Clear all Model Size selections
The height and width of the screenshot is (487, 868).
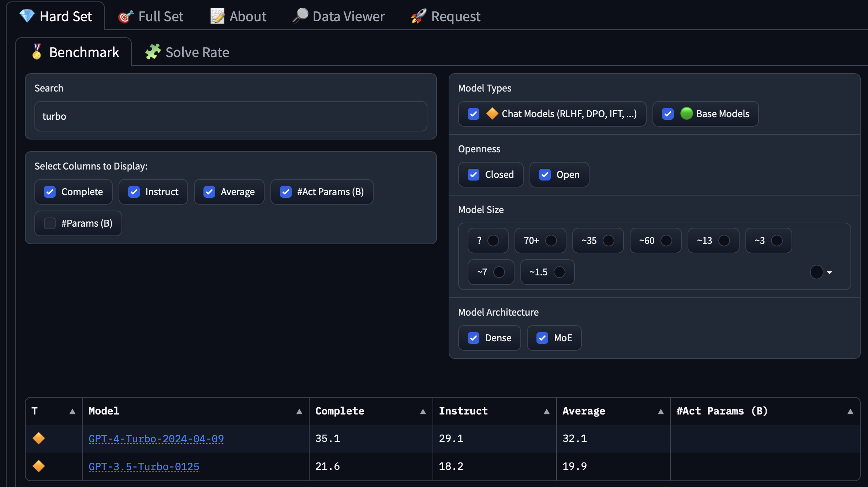click(x=816, y=272)
